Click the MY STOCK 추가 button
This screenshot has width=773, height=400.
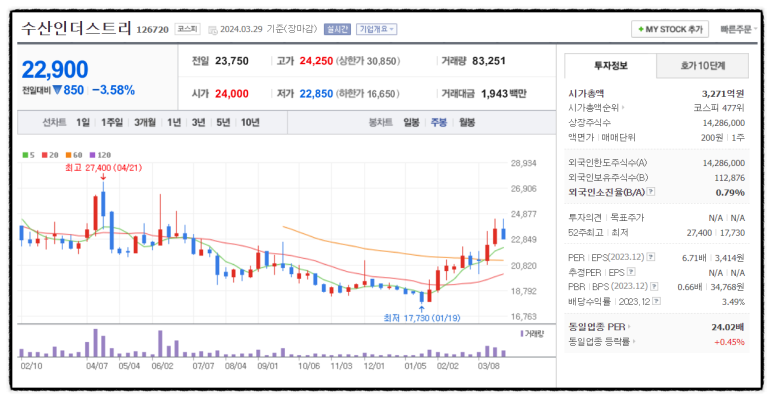tap(669, 30)
